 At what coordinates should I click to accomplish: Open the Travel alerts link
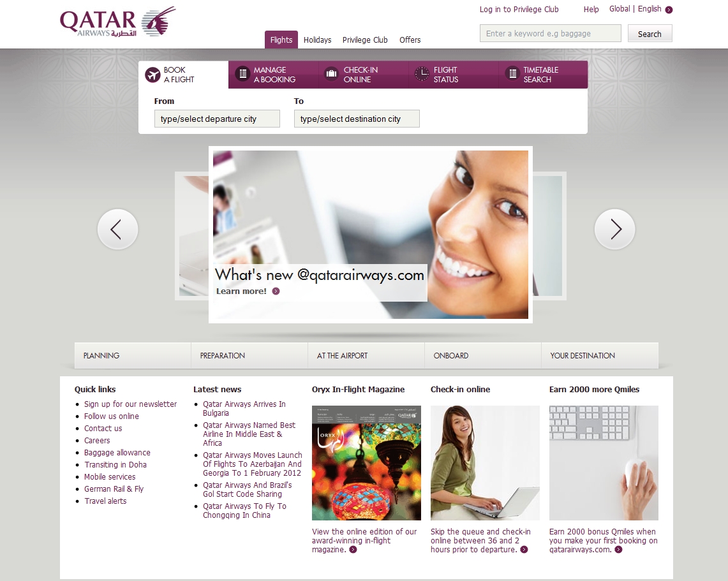coord(105,501)
